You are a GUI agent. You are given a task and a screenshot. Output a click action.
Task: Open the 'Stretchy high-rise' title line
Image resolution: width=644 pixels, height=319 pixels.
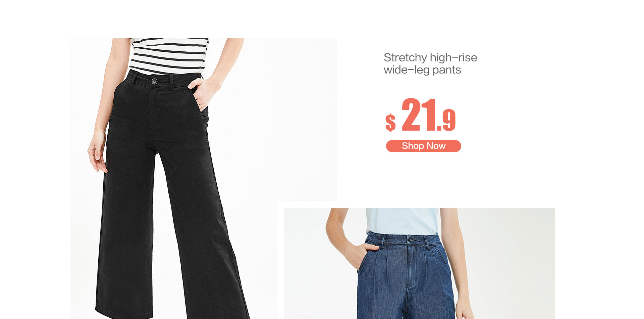pos(430,57)
